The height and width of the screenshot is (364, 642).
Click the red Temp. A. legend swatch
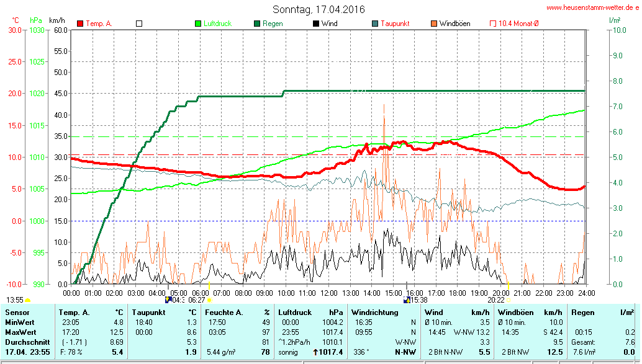80,24
